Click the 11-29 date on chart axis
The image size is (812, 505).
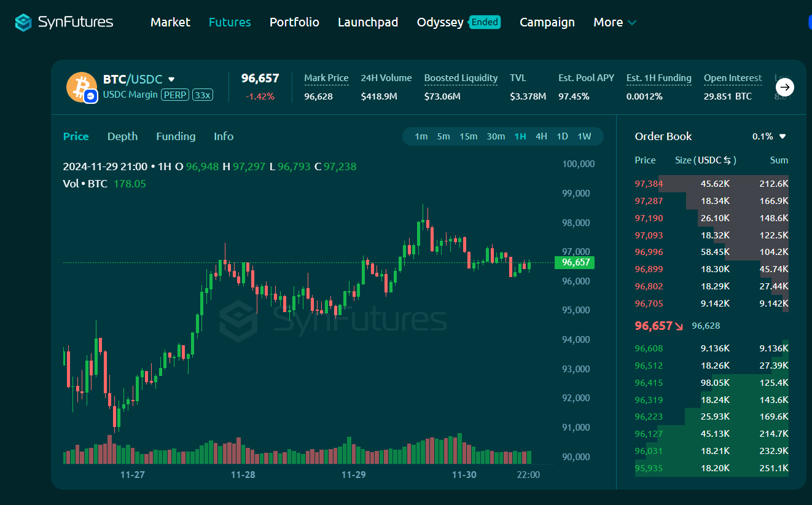(x=353, y=475)
